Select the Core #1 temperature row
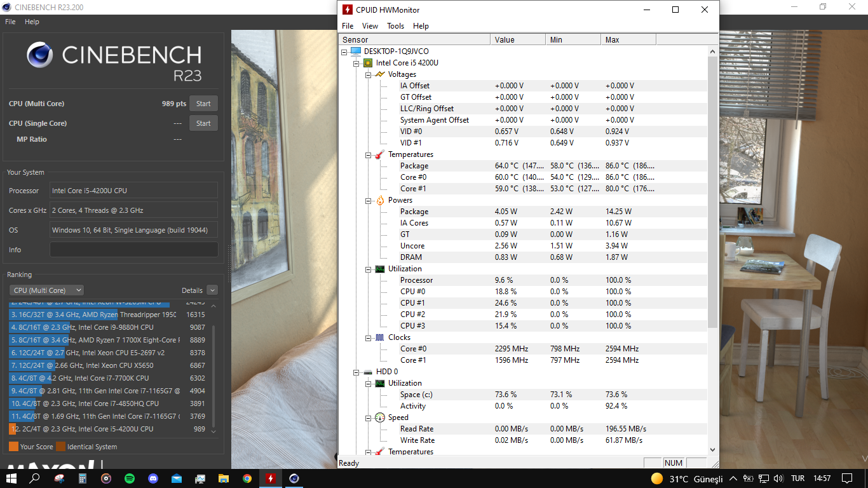This screenshot has height=488, width=868. point(523,189)
